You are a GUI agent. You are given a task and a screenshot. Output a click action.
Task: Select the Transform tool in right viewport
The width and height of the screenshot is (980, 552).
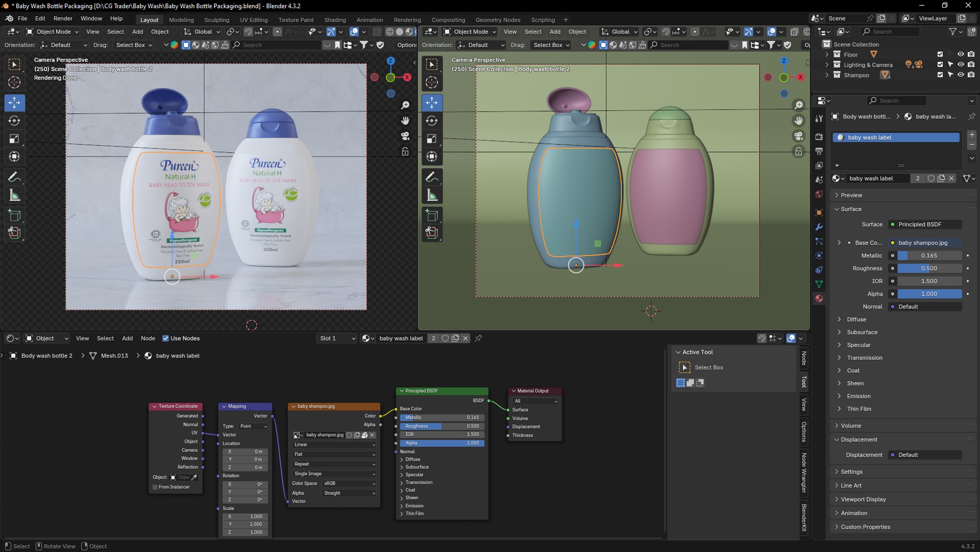[432, 156]
